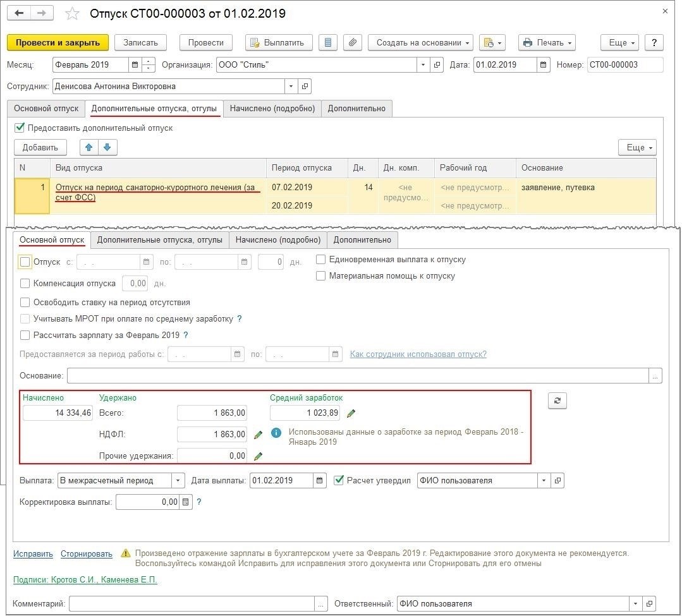The height and width of the screenshot is (616, 682).
Task: Open calculator for Корректировка выплаты
Action: tap(186, 502)
